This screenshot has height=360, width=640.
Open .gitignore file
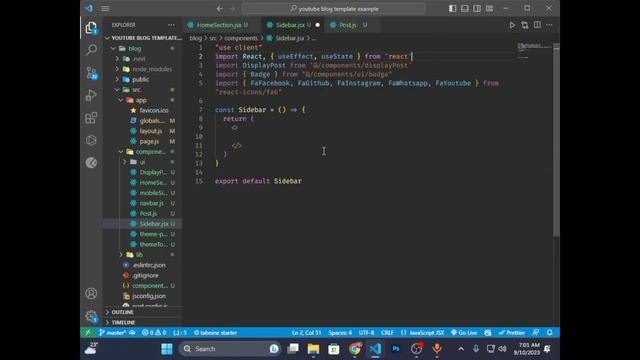point(145,275)
